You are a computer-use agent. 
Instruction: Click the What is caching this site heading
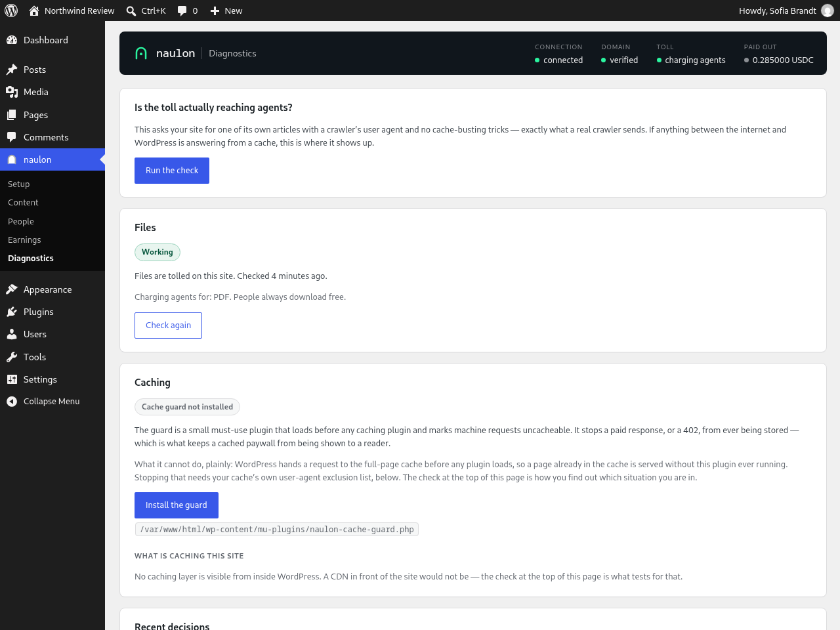point(189,556)
